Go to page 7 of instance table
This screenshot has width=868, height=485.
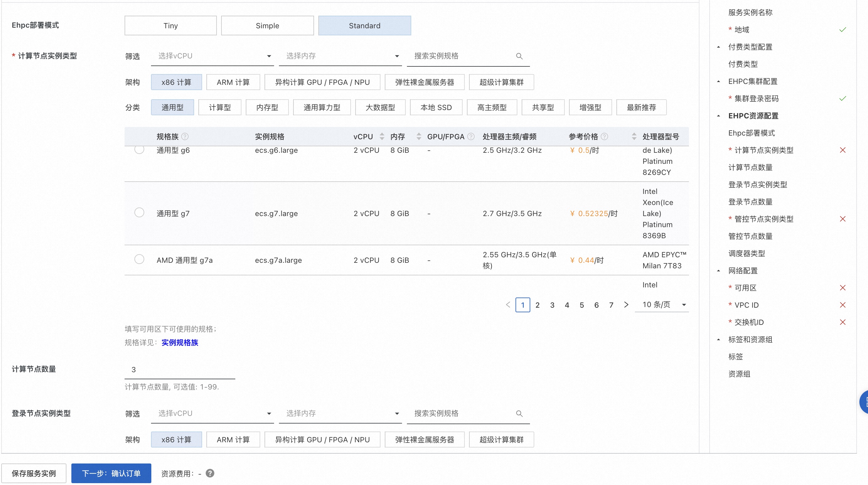click(611, 305)
